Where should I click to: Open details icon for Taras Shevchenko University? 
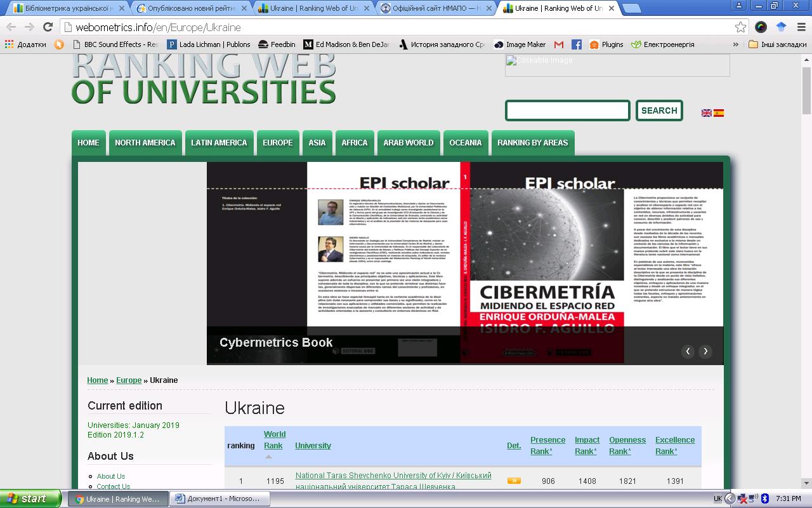pos(514,481)
